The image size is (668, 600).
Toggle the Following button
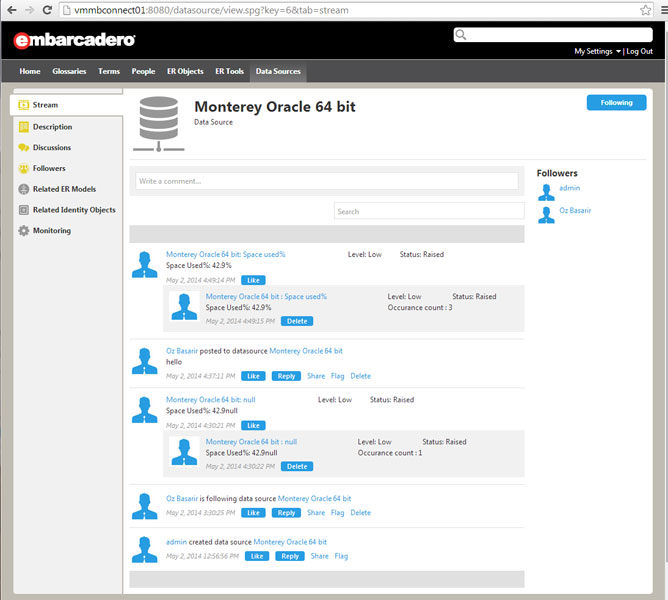coord(616,103)
